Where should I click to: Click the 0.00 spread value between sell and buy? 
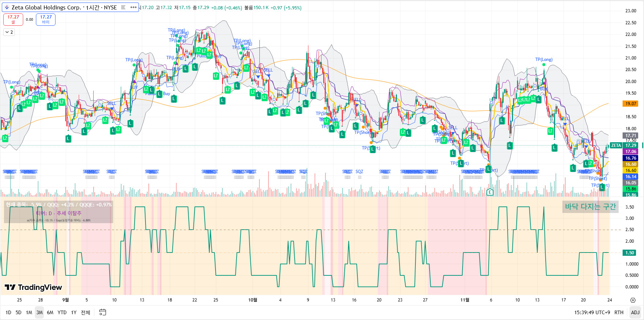coord(29,20)
